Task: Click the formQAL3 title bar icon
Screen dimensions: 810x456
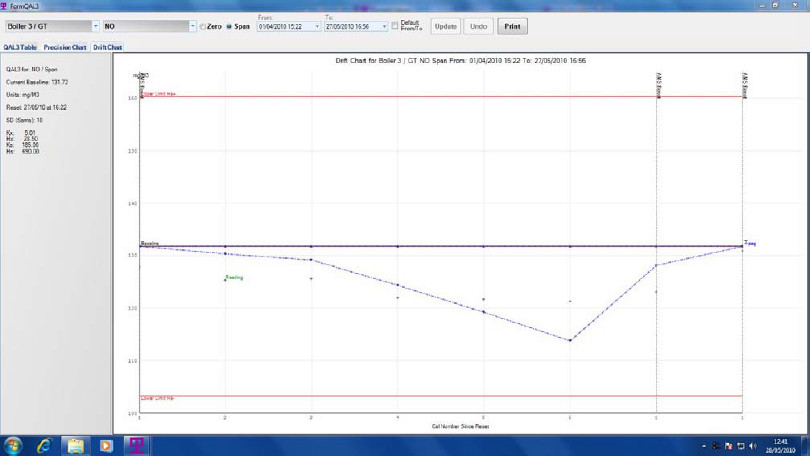Action: coord(5,5)
